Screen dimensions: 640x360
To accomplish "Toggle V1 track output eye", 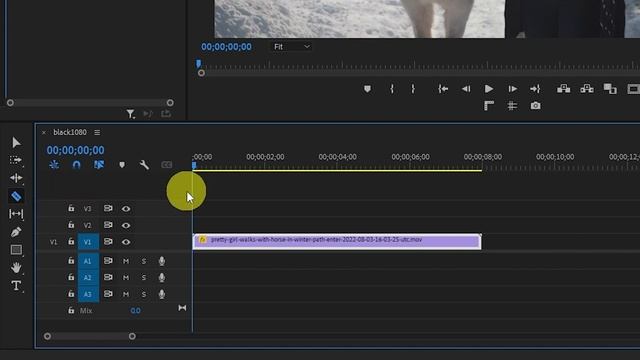I will pyautogui.click(x=126, y=242).
